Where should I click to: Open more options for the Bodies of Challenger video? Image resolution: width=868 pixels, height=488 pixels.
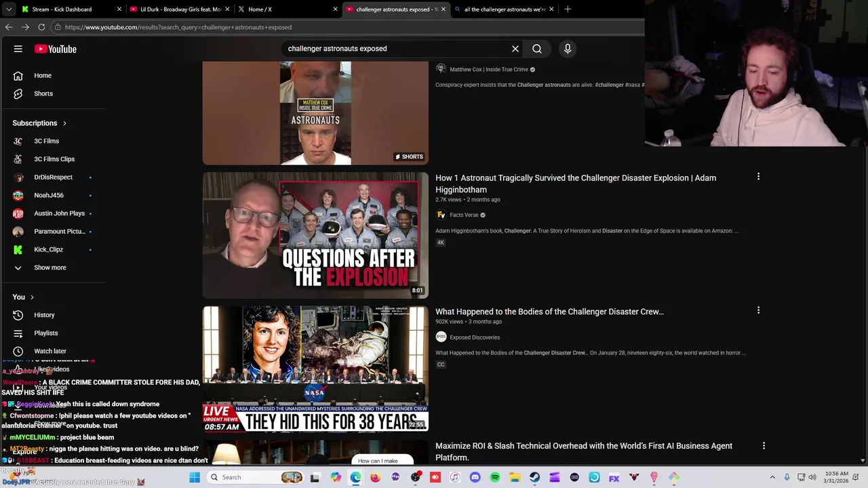click(x=758, y=310)
